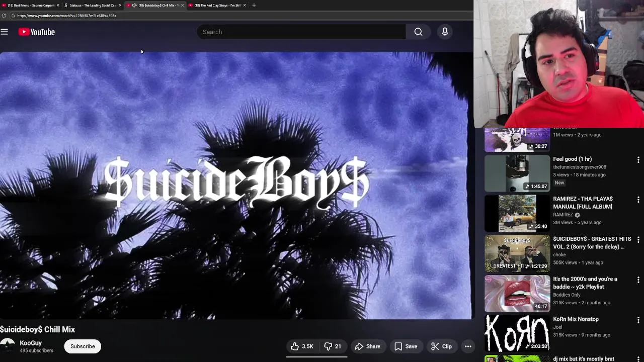Like the video (3.5K)
Image resolution: width=644 pixels, height=362 pixels.
302,346
